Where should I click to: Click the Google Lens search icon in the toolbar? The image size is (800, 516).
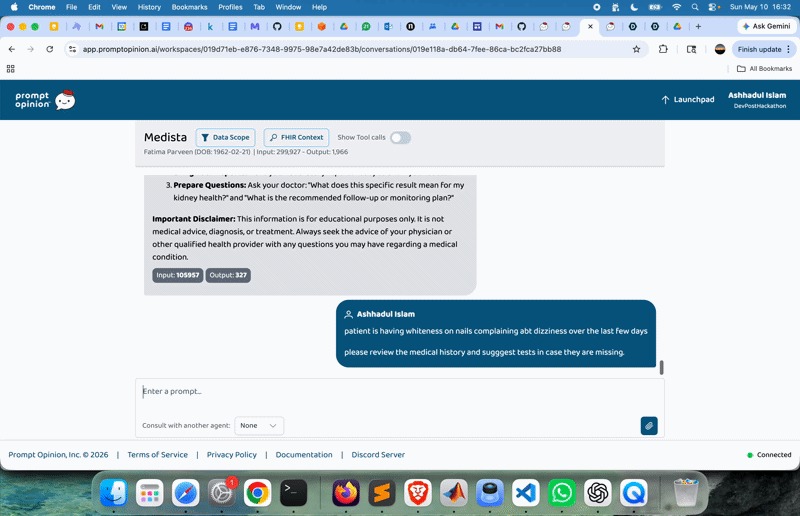[x=691, y=50]
